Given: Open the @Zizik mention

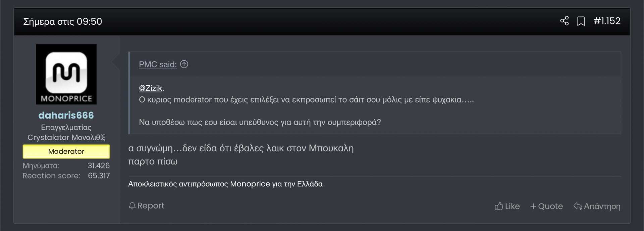Looking at the screenshot, I should click(x=151, y=88).
